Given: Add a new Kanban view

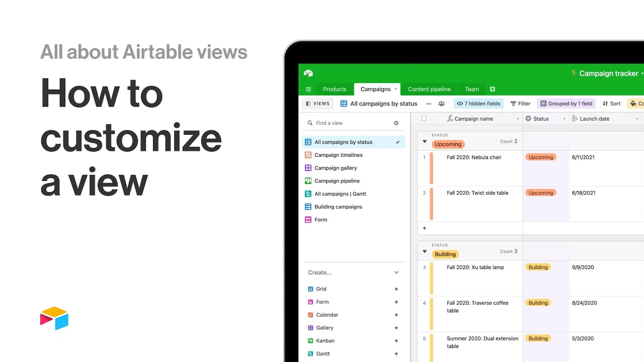Looking at the screenshot, I should (396, 341).
